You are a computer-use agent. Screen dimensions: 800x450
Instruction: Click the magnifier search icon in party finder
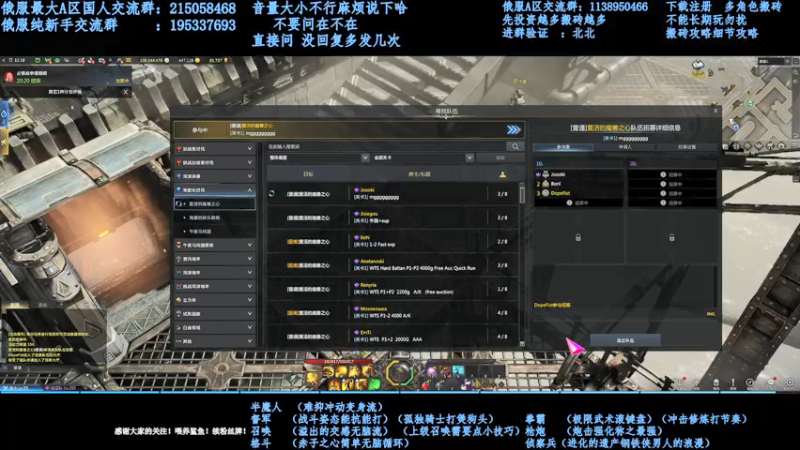click(515, 146)
